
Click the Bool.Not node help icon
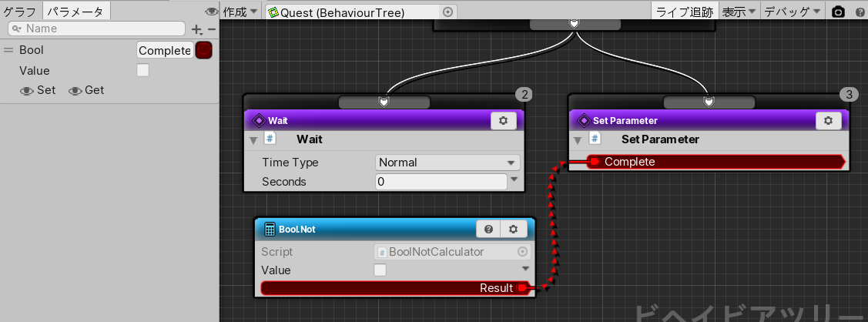click(x=488, y=229)
